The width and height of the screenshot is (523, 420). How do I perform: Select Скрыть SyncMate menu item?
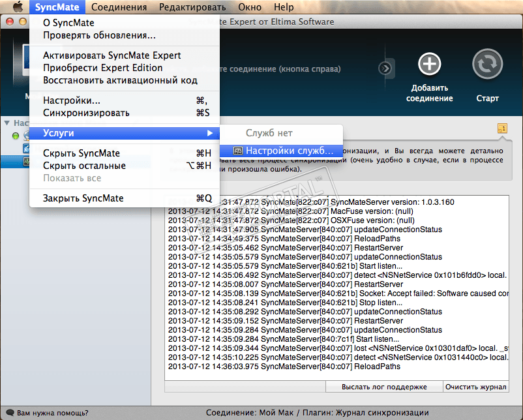[x=125, y=153]
